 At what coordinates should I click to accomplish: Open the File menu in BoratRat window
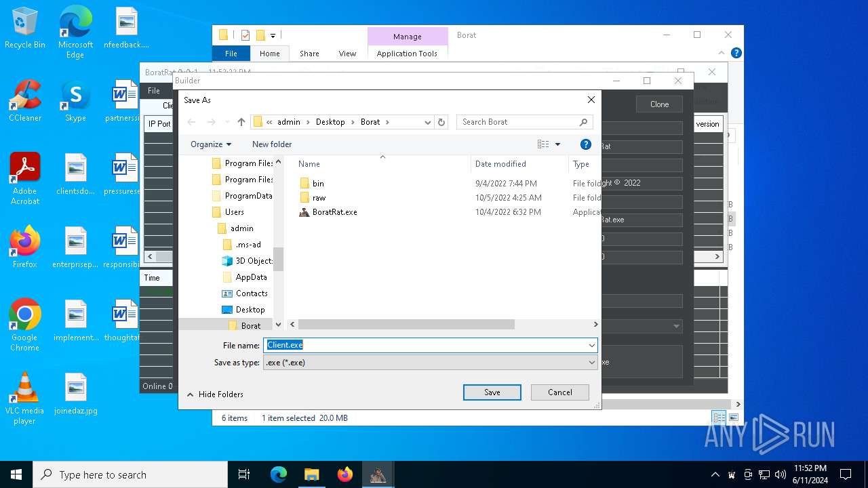154,91
